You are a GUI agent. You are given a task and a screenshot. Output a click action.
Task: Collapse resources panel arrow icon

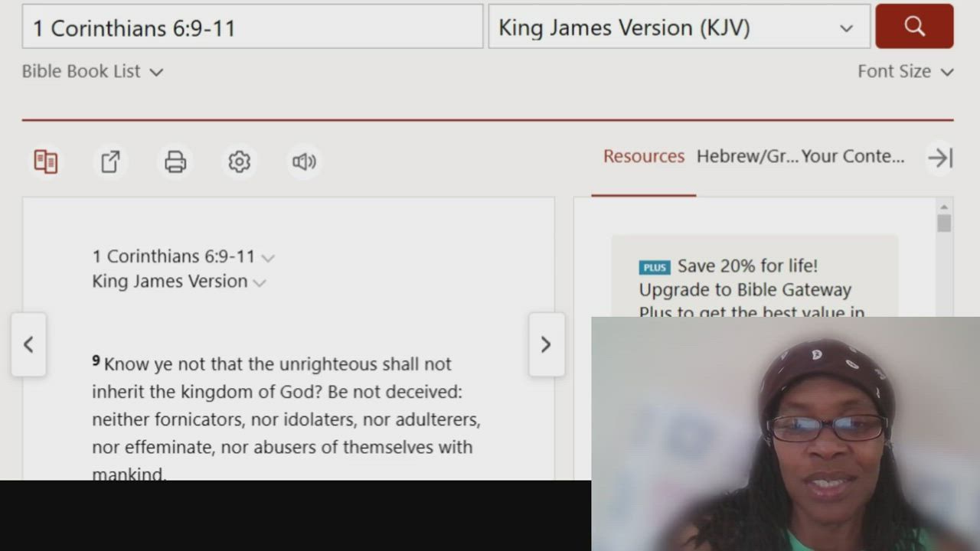(939, 158)
